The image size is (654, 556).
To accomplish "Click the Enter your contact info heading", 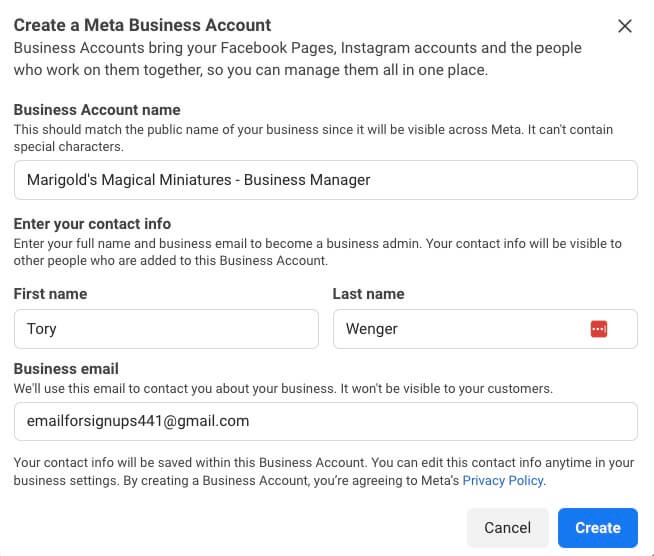I will (92, 224).
